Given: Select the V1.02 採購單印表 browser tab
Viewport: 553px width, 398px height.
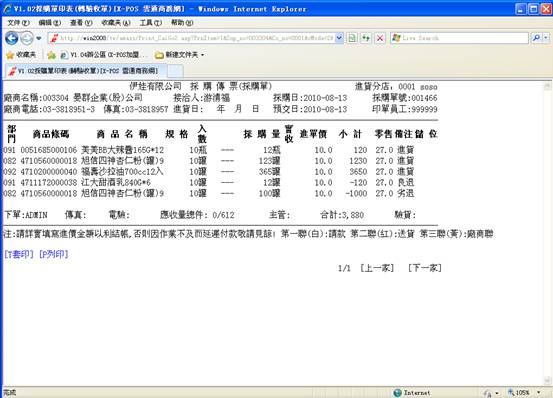Looking at the screenshot, I should tap(84, 71).
